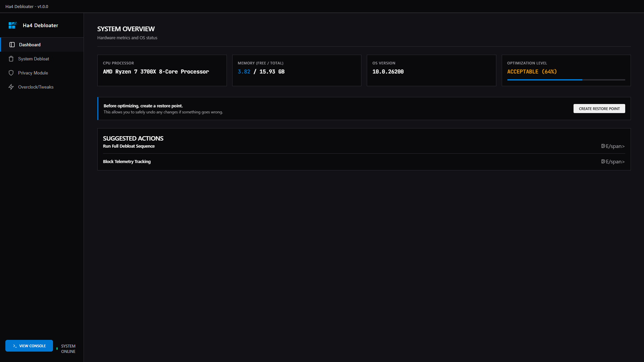The height and width of the screenshot is (362, 644).
Task: Select the Dashboard panel icon
Action: [x=12, y=44]
